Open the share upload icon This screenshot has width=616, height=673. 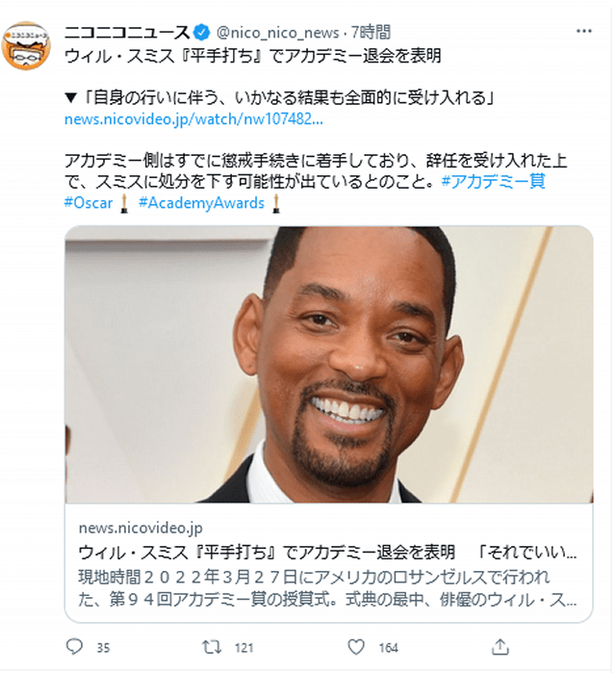coord(500,647)
